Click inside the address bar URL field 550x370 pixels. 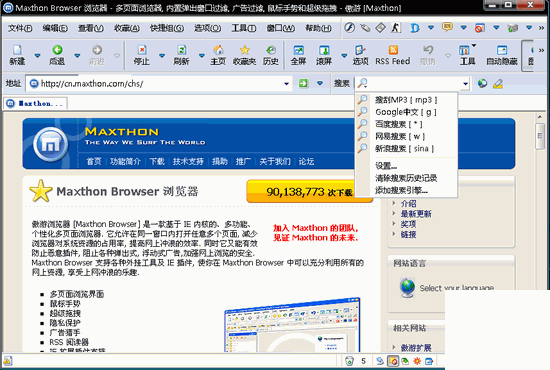tap(160, 83)
